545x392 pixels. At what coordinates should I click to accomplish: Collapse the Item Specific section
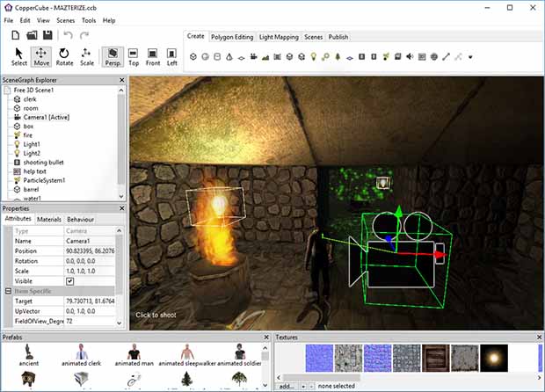[x=8, y=291]
